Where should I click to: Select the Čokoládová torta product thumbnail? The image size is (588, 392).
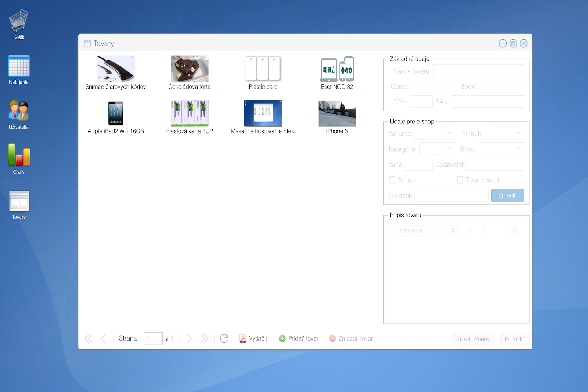coord(189,69)
